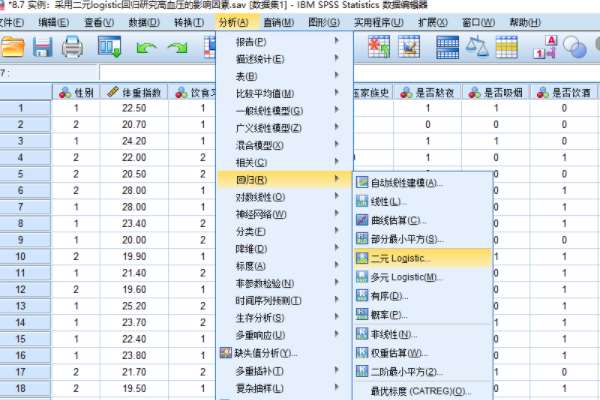Open the 扩展(X) menu

(x=433, y=23)
